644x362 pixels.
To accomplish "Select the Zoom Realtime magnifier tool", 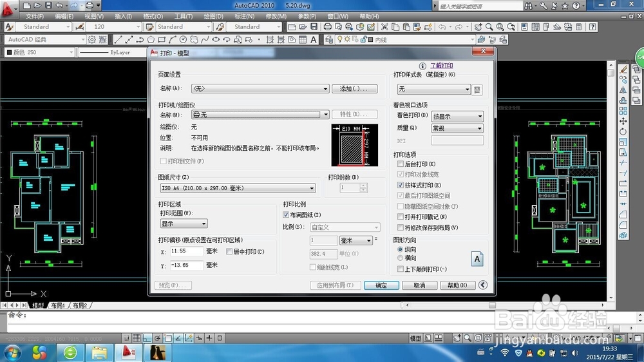I will point(489,26).
